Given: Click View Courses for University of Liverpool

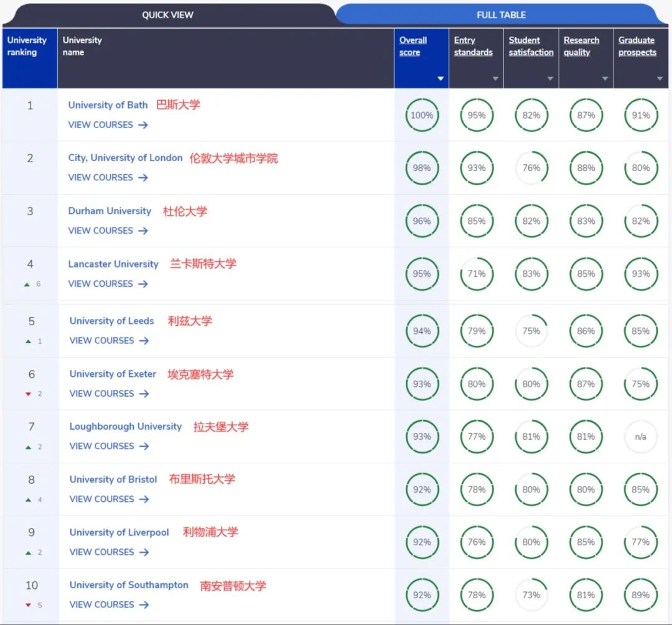Looking at the screenshot, I should [x=110, y=552].
